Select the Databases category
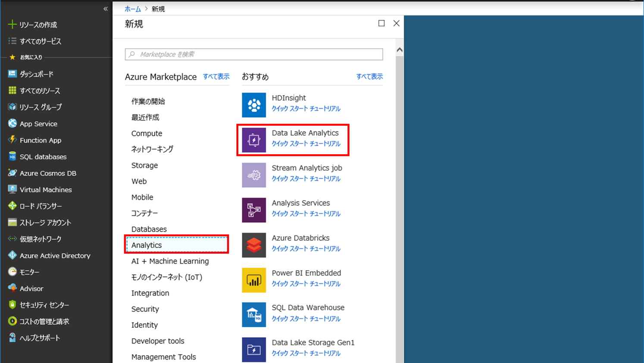644x363 pixels. [x=149, y=229]
